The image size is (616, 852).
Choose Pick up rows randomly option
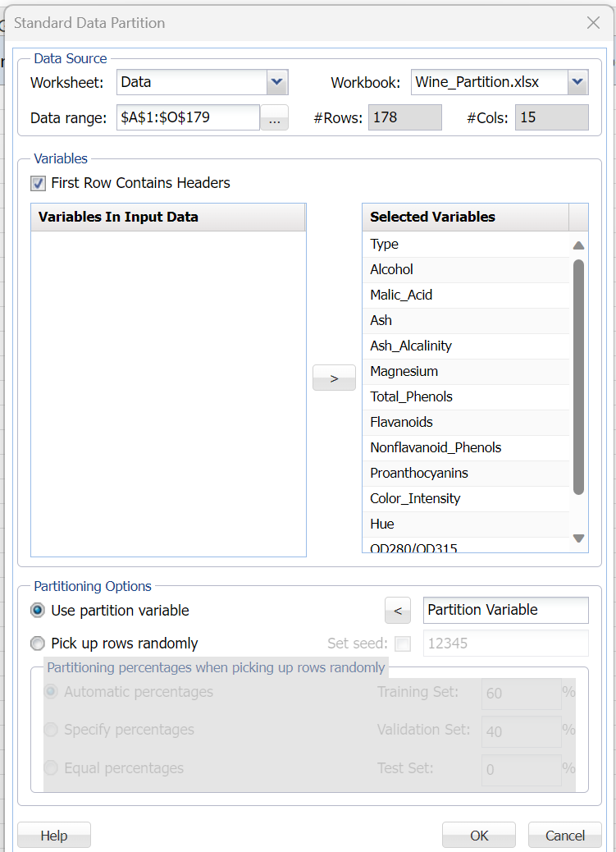38,644
